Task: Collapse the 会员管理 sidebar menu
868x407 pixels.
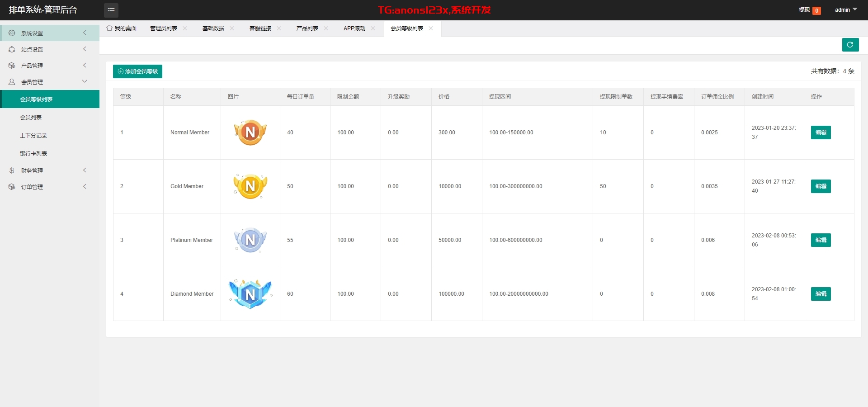Action: tap(50, 82)
